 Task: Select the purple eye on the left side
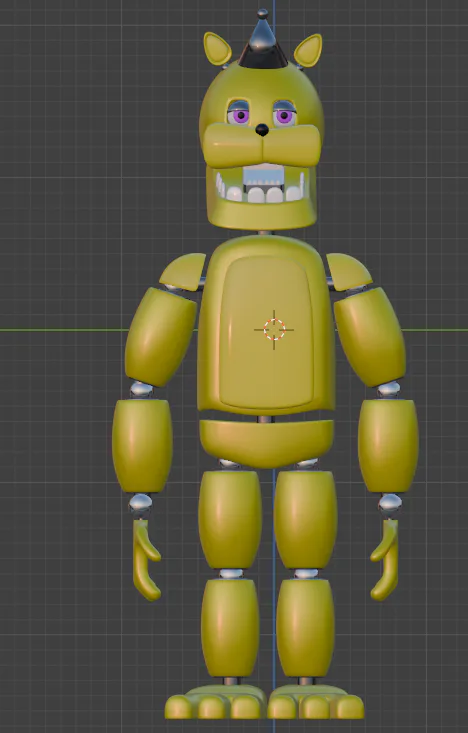pos(240,115)
